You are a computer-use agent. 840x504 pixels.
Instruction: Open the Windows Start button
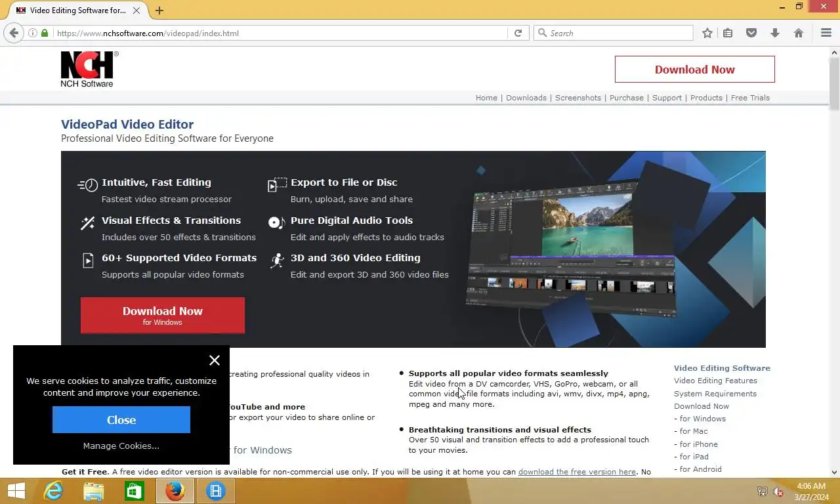16,491
